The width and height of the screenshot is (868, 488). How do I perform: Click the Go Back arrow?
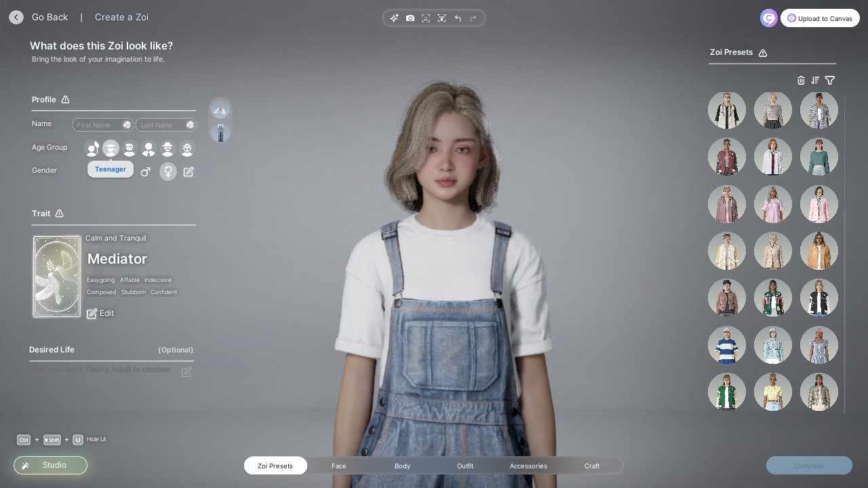(16, 18)
